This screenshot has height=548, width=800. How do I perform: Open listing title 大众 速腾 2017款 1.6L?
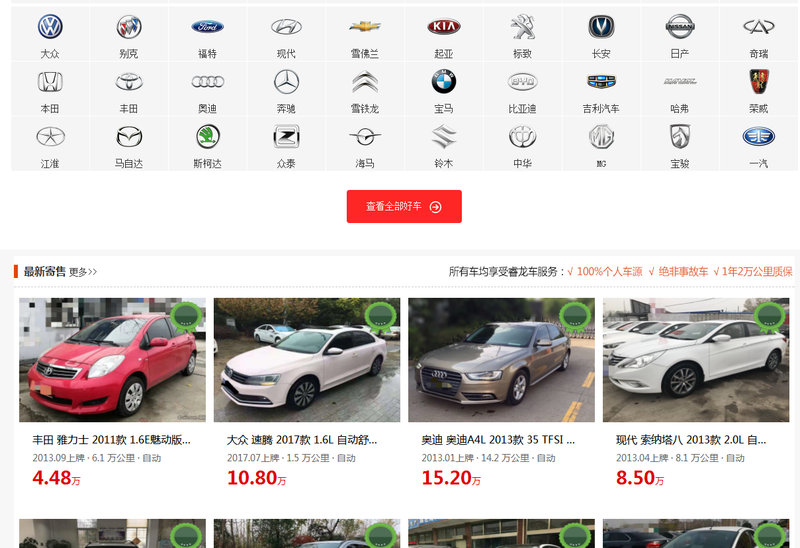[302, 440]
